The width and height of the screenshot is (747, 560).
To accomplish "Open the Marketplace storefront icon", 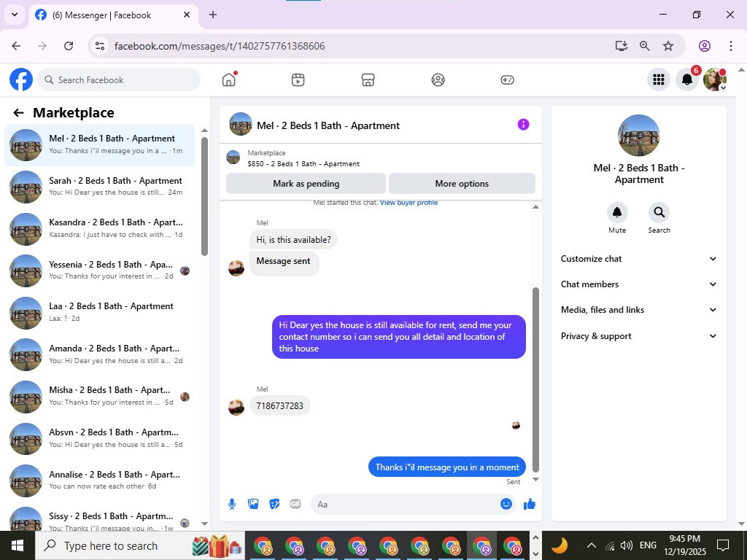I will [368, 79].
